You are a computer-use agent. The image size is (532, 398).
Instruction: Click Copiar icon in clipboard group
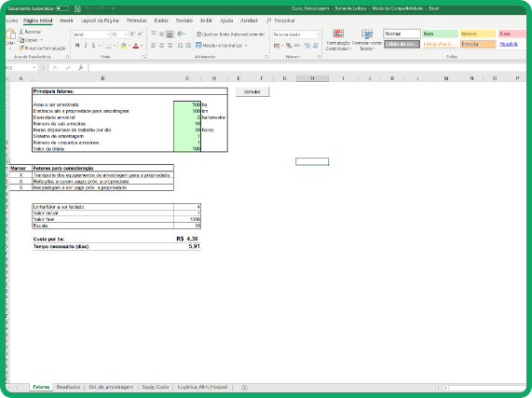[21, 40]
